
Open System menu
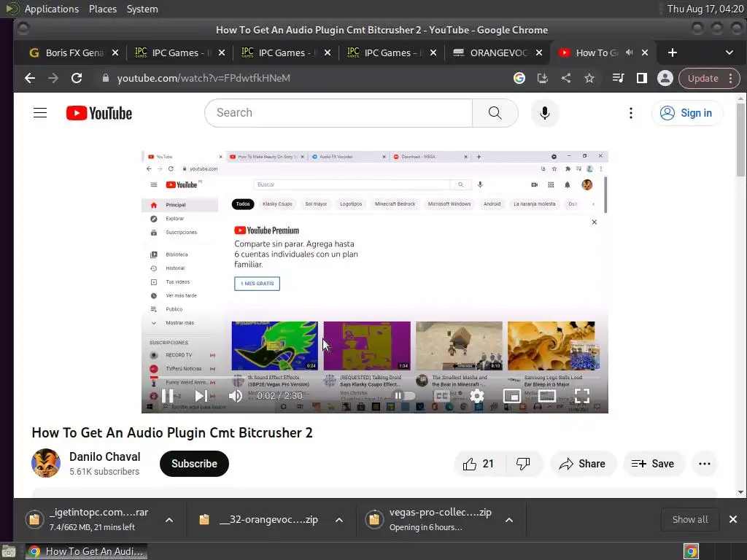click(142, 9)
